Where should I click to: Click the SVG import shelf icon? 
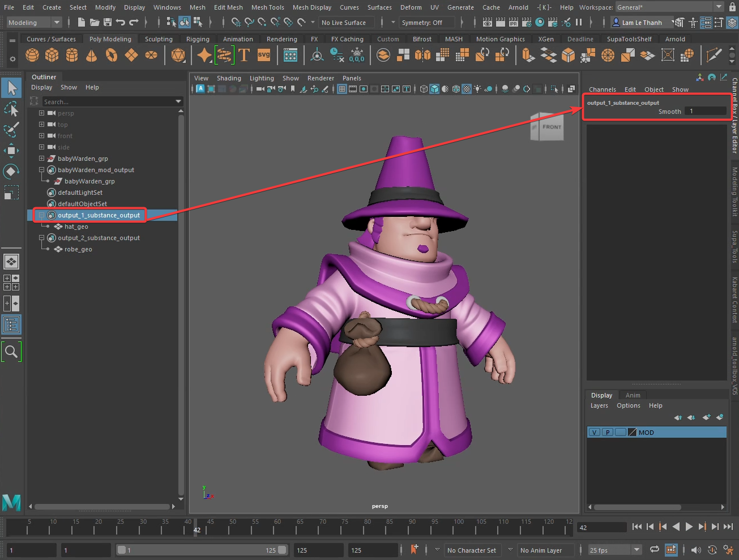[264, 55]
